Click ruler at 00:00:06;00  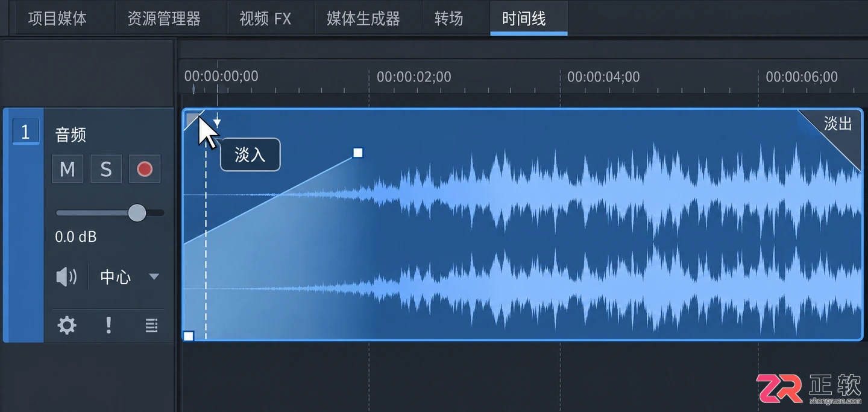point(802,77)
